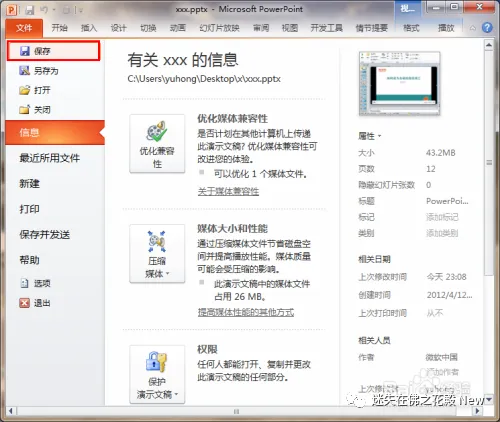
Task: Select 打印 in the backstage menu
Action: click(30, 209)
